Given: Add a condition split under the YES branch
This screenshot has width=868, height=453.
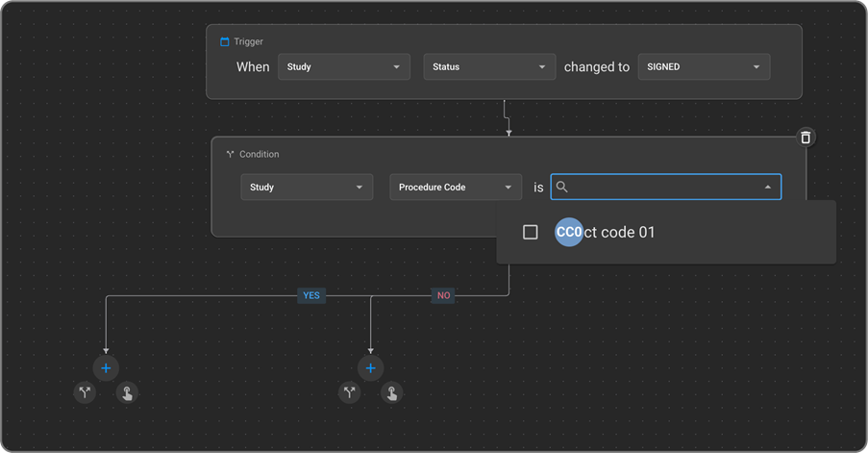Looking at the screenshot, I should (85, 392).
